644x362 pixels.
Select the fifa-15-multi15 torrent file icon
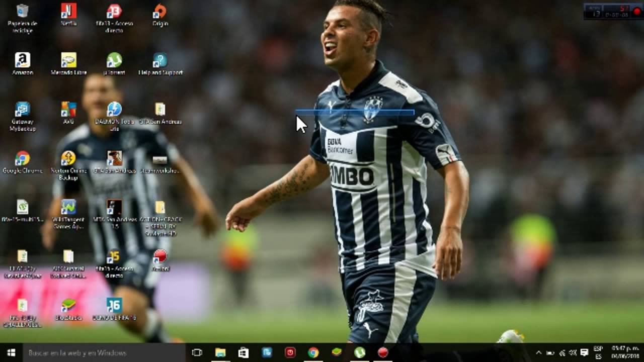23,211
